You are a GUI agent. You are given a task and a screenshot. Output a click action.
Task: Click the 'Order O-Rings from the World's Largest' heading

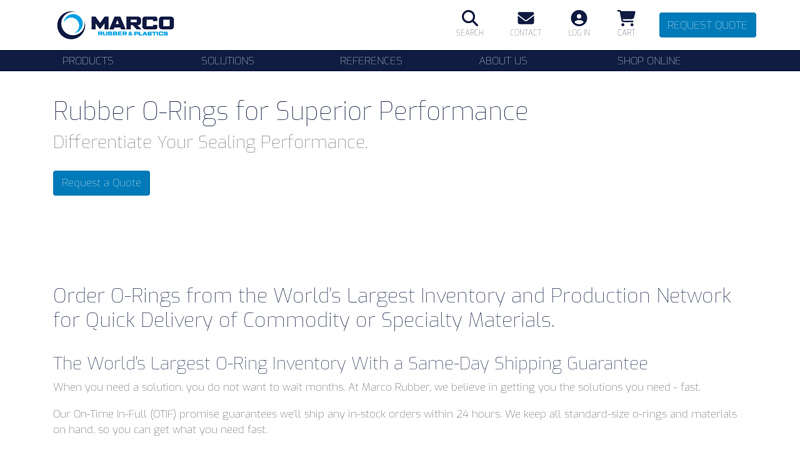click(392, 308)
